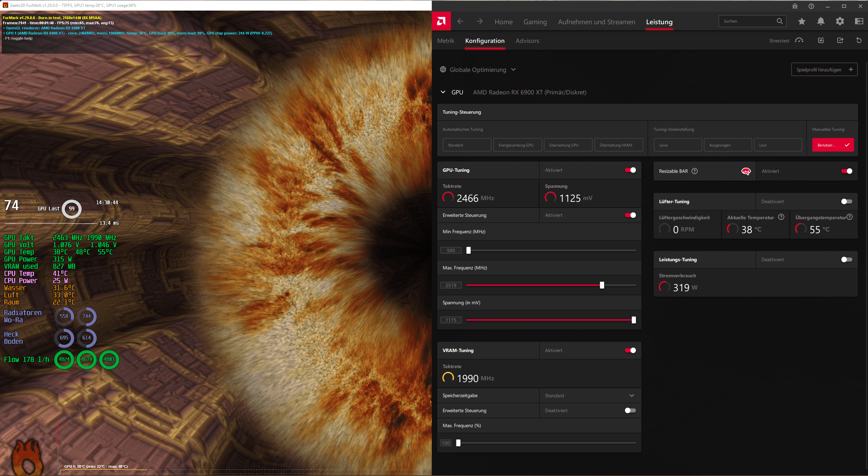Toggle the Resizable BAR switch
The height and width of the screenshot is (476, 868).
[x=846, y=171]
